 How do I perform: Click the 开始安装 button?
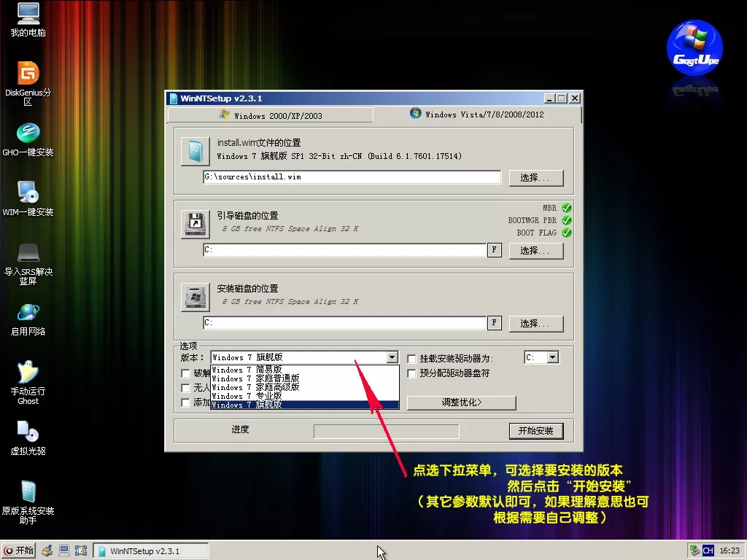[535, 431]
